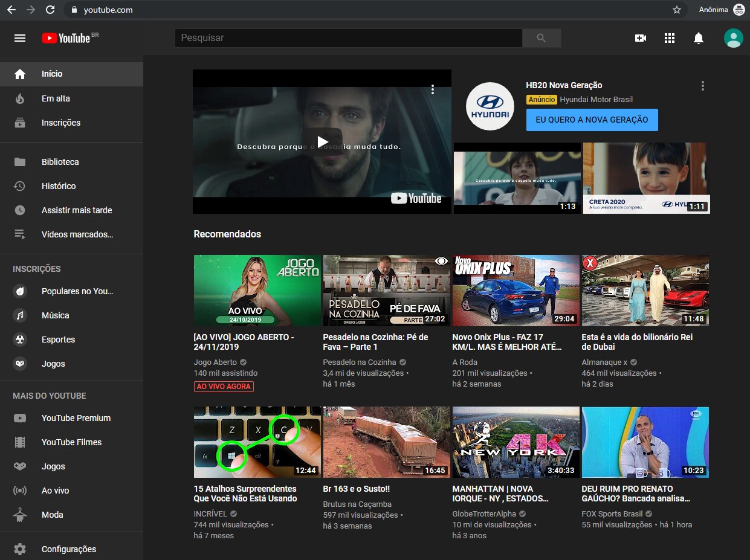The width and height of the screenshot is (750, 560).
Task: Open the Jogo Aberto channel link
Action: 215,362
